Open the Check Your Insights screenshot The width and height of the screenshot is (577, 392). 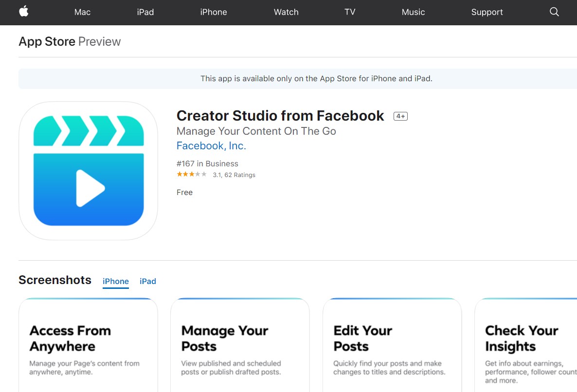(526, 345)
